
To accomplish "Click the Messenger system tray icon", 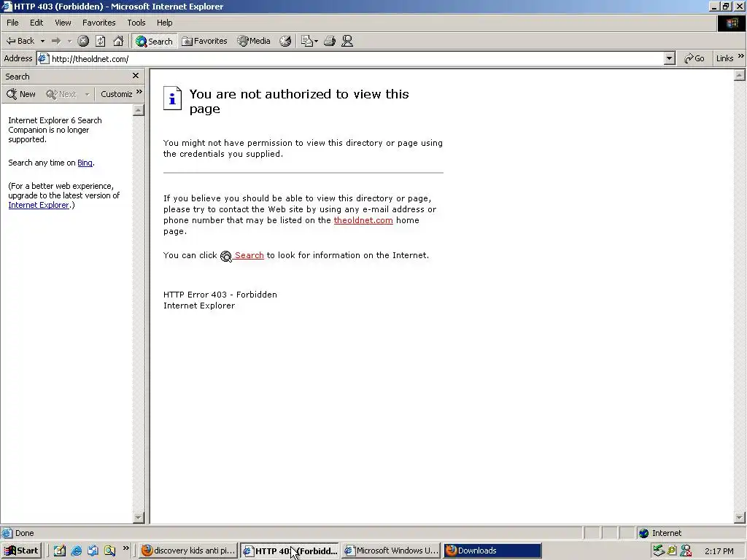I will point(686,551).
